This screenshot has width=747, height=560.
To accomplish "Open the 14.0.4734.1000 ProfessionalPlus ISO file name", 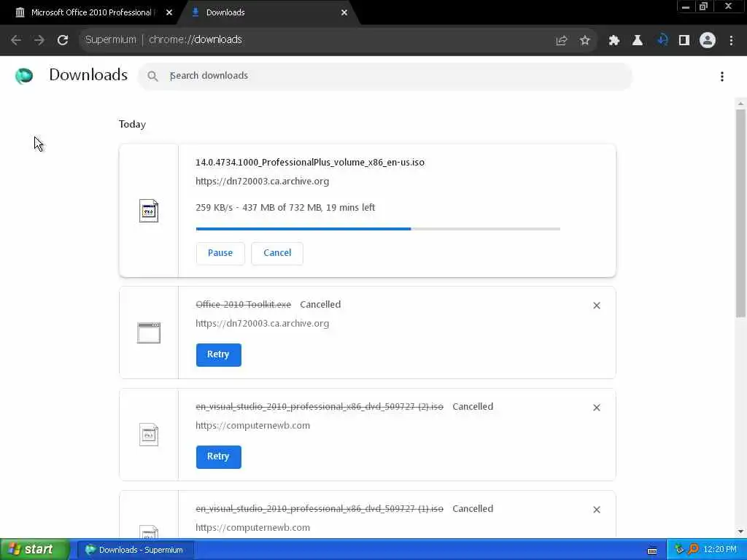I will 310,163.
